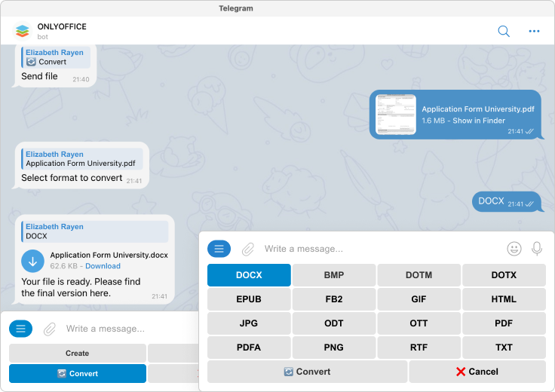Viewport: 555px width, 392px height.
Task: Click the Elizabeth Rayen DOCX reply quote
Action: click(94, 231)
